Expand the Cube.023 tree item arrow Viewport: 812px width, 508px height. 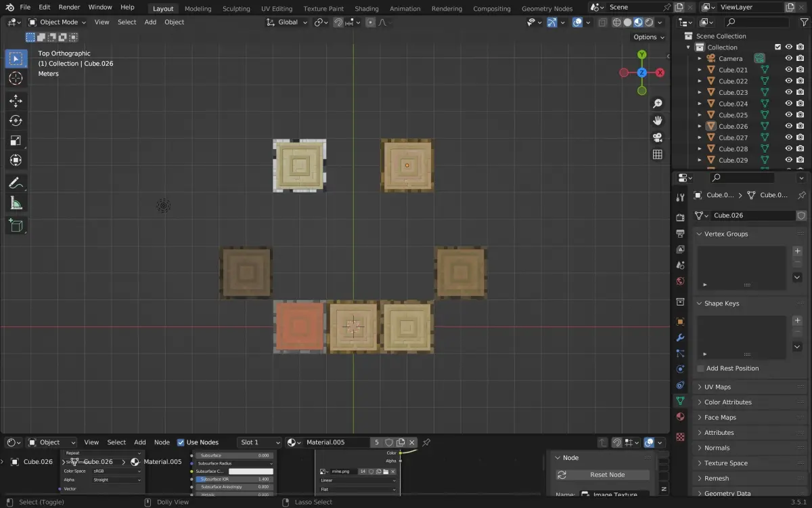point(700,92)
